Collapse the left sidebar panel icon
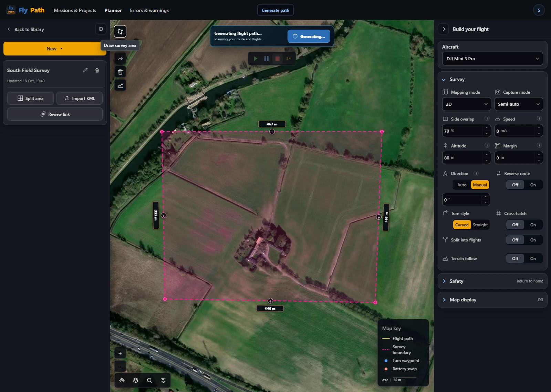The height and width of the screenshot is (392, 551). tap(101, 29)
